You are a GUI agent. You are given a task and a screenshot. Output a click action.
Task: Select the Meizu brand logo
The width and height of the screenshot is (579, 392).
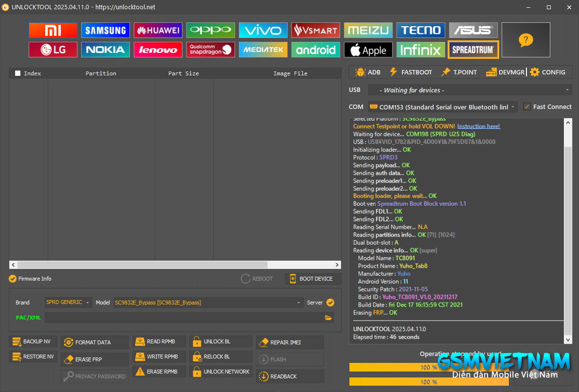pos(368,30)
